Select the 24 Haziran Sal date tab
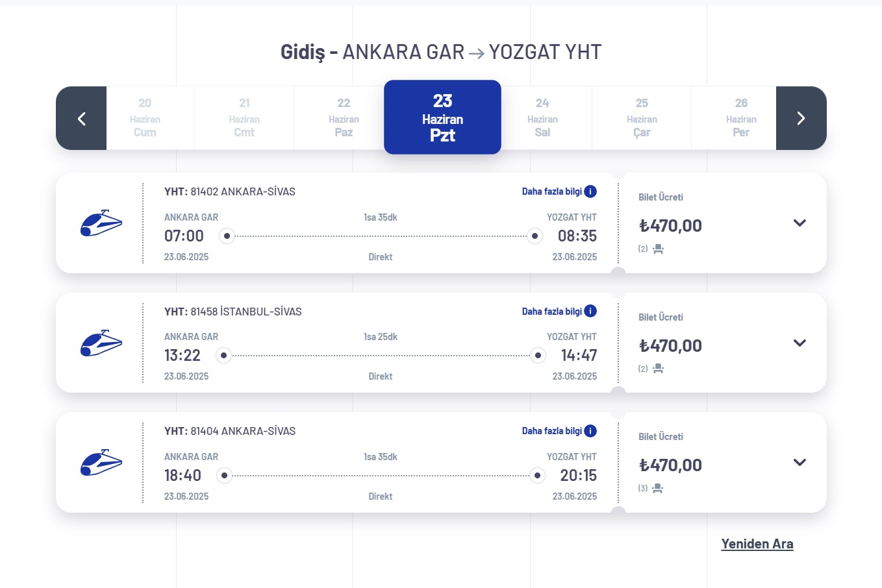The height and width of the screenshot is (588, 882). 542,118
